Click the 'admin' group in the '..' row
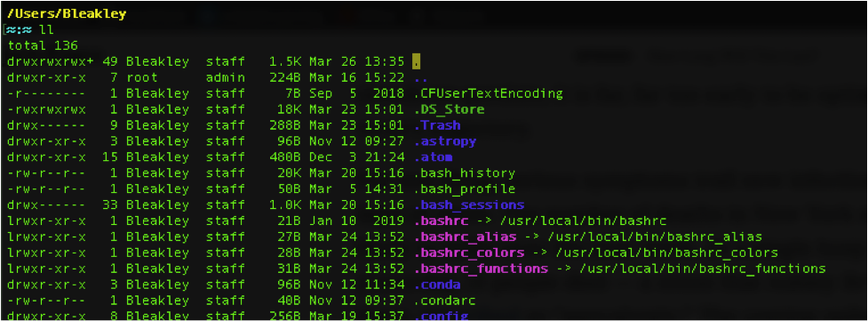 226,77
